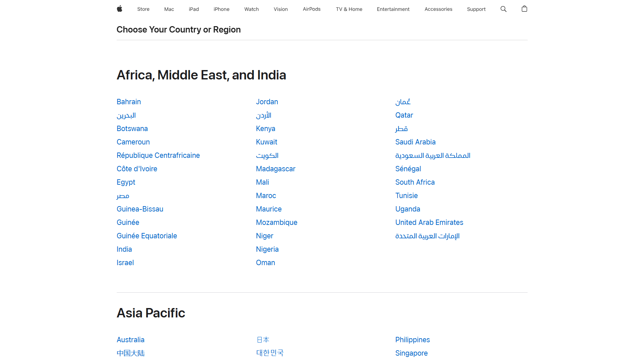
Task: Go to Entertainment in navigation
Action: point(393,9)
